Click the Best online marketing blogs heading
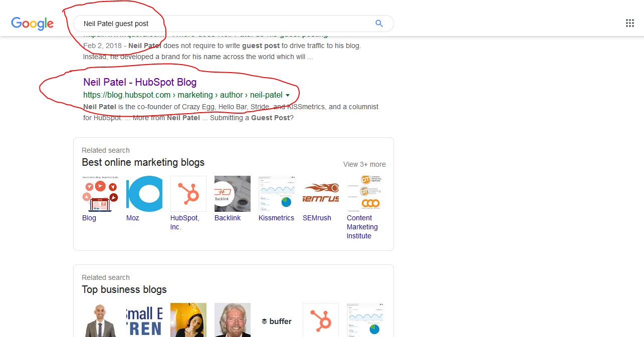Image resolution: width=644 pixels, height=337 pixels. (143, 162)
